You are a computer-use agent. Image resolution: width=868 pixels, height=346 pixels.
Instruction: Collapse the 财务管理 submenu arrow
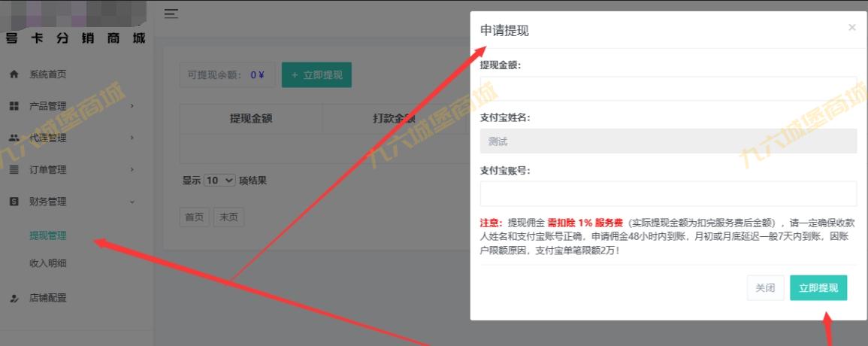(x=132, y=202)
